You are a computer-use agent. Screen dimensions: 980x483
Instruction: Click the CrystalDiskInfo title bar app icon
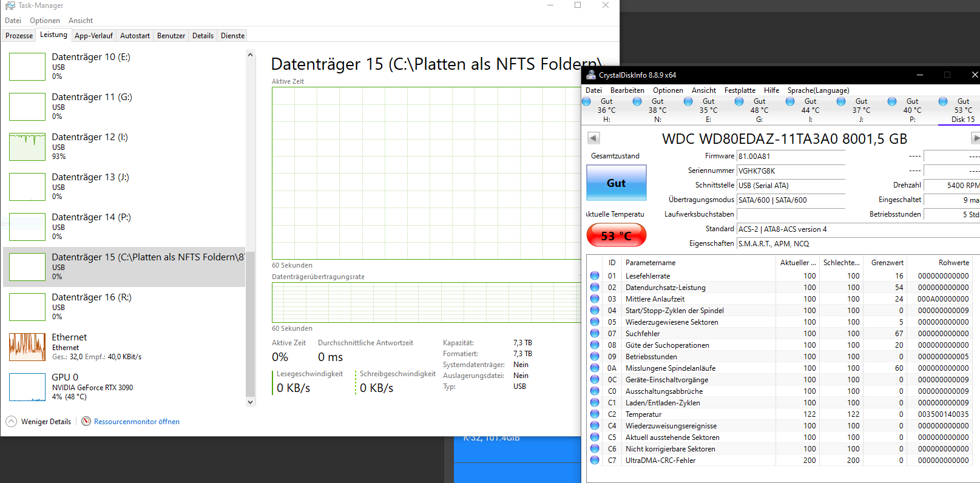coord(591,75)
